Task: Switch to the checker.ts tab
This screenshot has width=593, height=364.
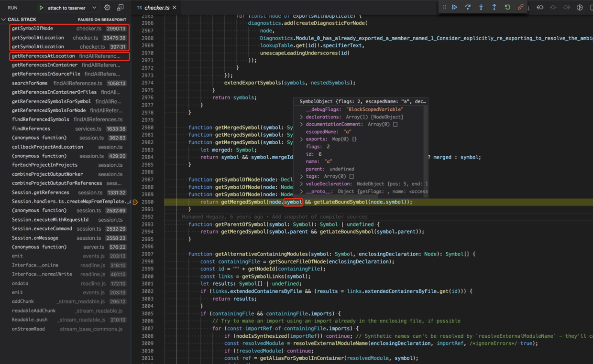Action: 157,8
